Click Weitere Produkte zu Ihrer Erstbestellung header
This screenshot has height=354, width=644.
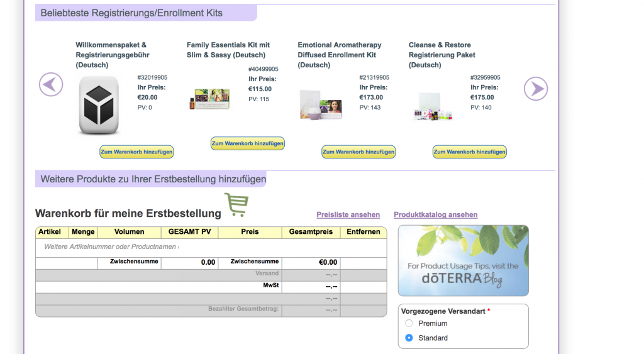coord(153,179)
